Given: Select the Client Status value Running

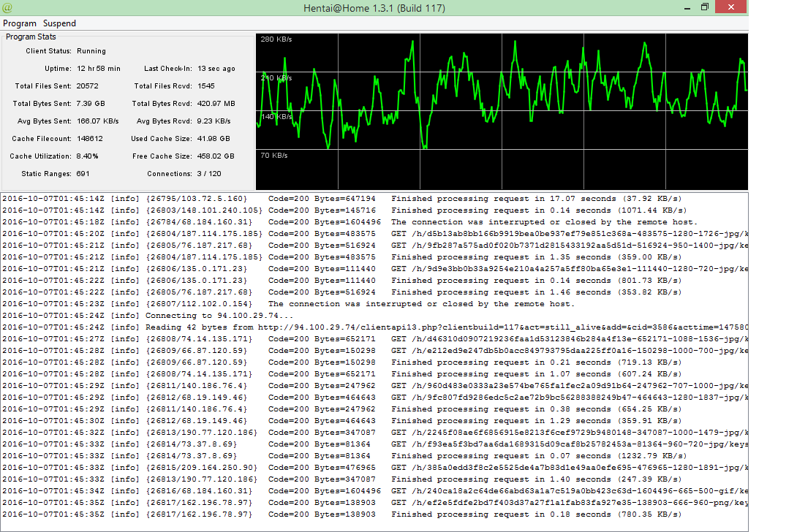Looking at the screenshot, I should coord(91,51).
